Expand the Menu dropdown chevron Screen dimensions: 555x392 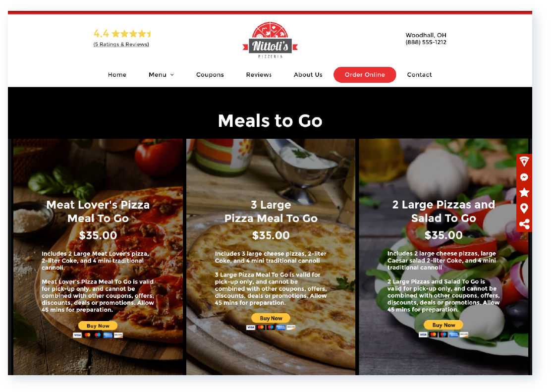[172, 75]
